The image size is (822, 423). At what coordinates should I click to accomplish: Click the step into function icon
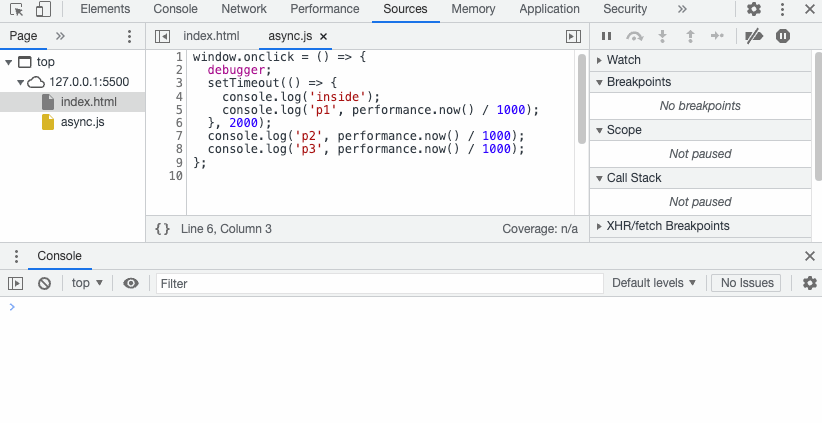click(663, 36)
